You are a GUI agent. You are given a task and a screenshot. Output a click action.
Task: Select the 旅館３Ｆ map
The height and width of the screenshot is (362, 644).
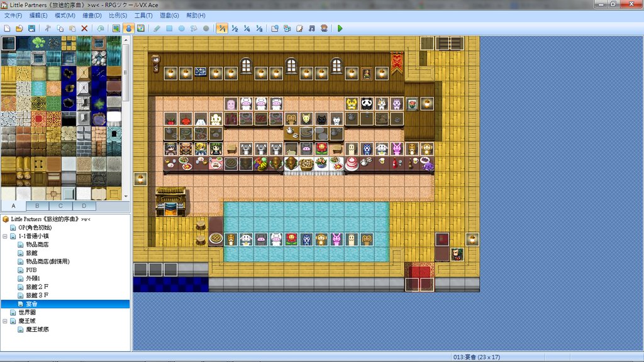(37, 295)
